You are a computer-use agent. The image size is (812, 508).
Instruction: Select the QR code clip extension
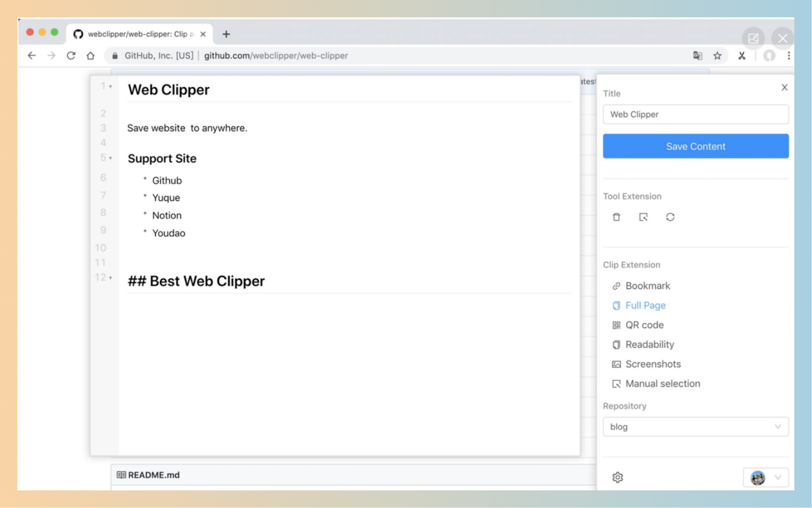(x=638, y=325)
